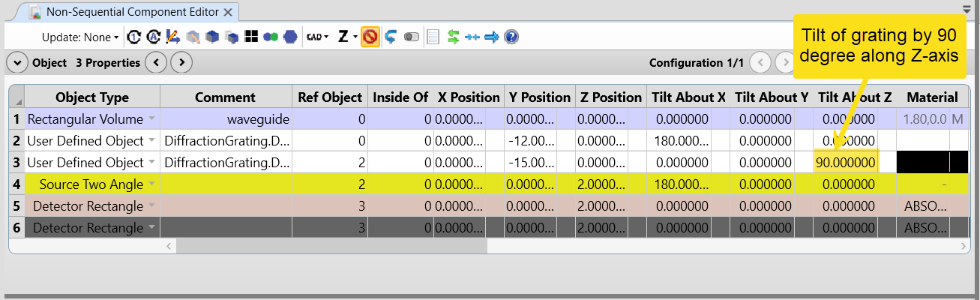Viewport: 980px width, 300px height.
Task: Click the document page icon in toolbar
Action: pyautogui.click(x=433, y=37)
